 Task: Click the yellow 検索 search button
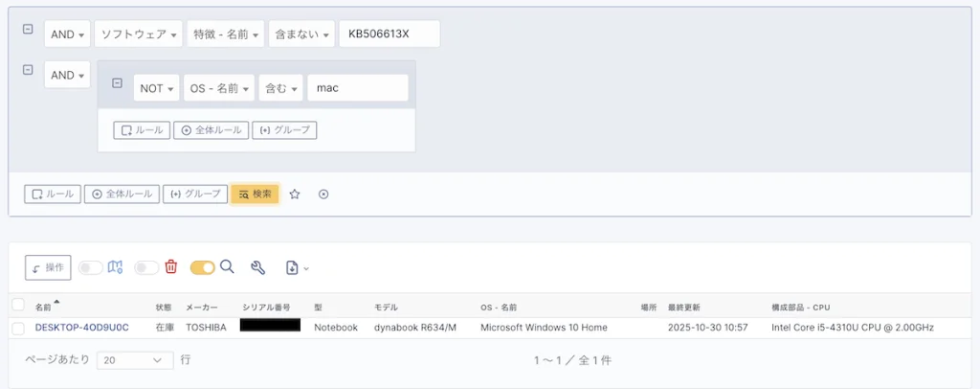255,194
